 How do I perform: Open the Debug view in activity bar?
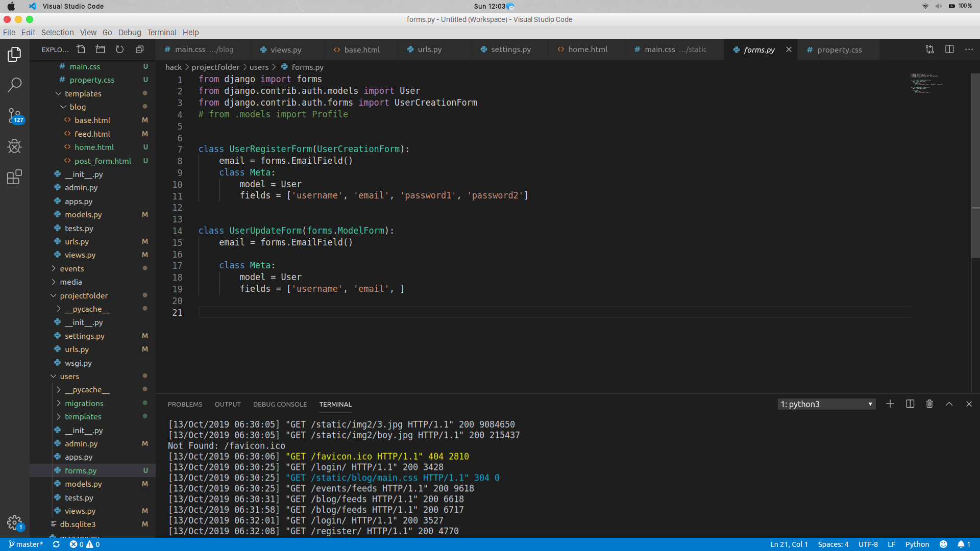click(x=15, y=146)
